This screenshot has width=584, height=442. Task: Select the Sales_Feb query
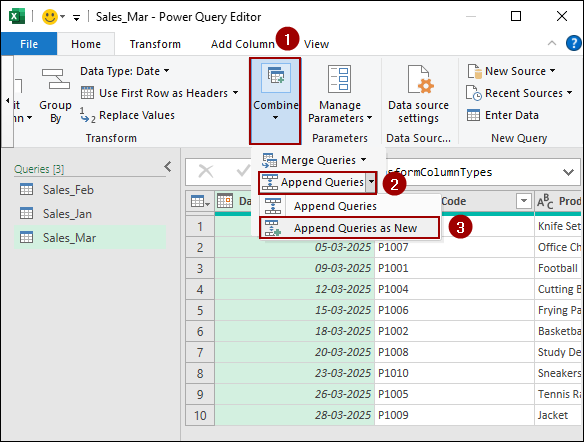(90, 190)
